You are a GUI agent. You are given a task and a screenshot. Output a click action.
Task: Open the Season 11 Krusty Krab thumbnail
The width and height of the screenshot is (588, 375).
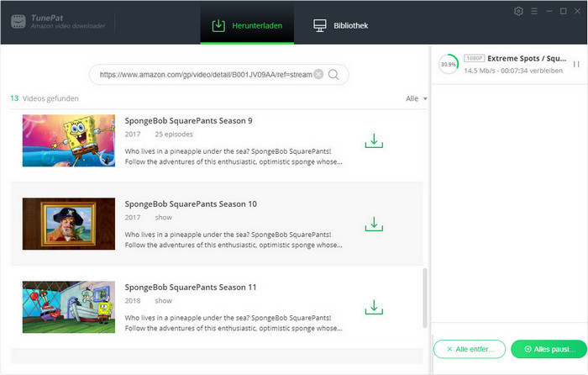[69, 307]
